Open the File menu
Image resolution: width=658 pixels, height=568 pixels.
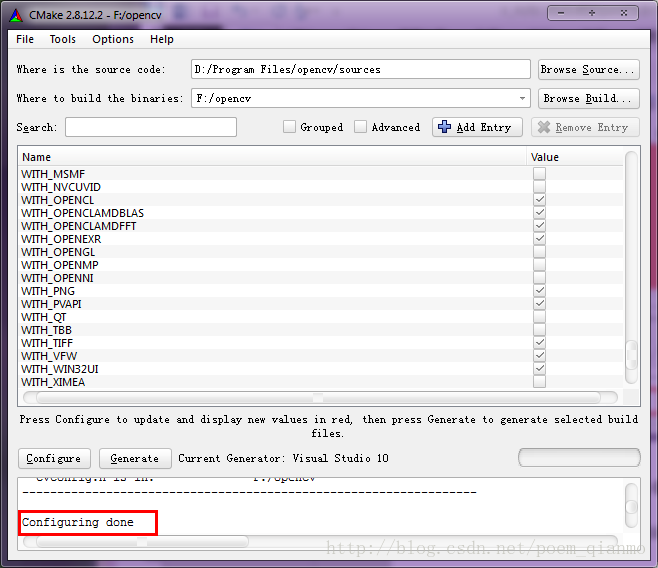25,39
